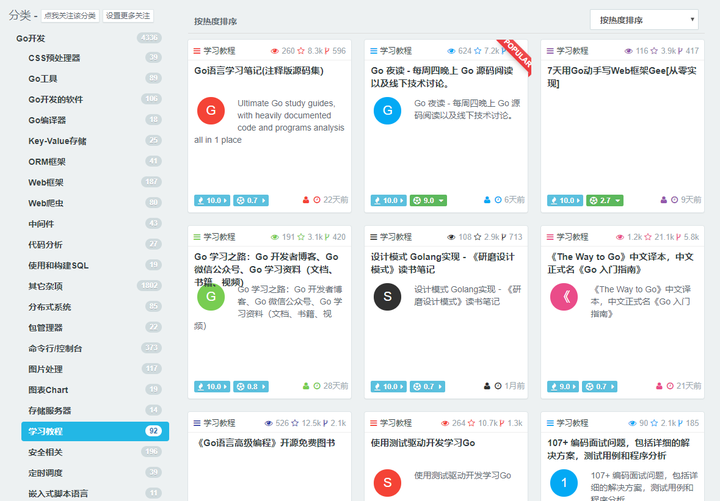Image resolution: width=720 pixels, height=501 pixels.
Task: Click the 设置更多关注 button
Action: (x=128, y=16)
